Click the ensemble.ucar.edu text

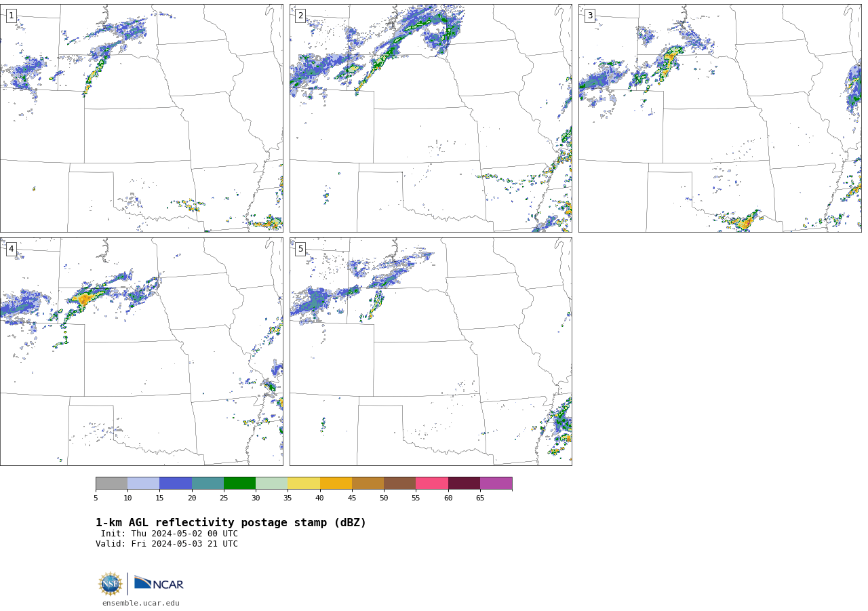pyautogui.click(x=141, y=603)
